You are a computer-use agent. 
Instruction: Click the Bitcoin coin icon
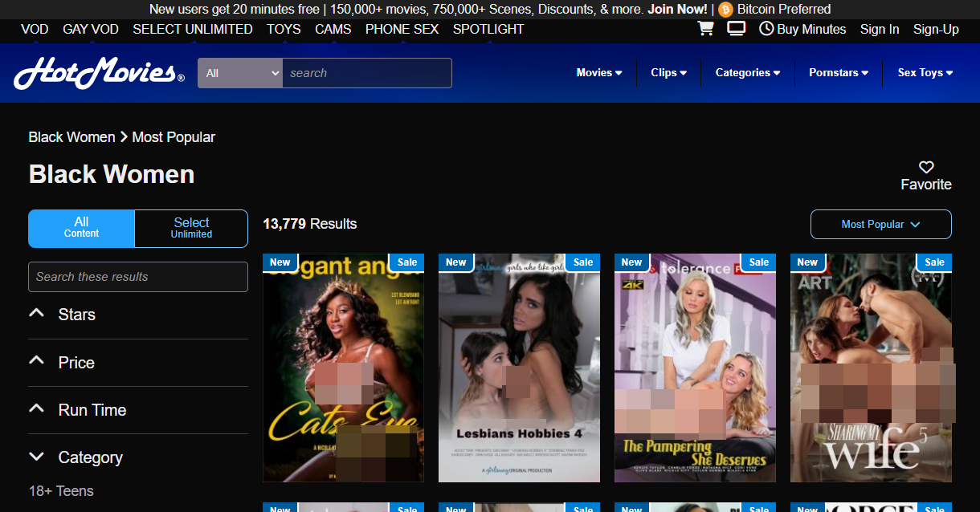coord(726,10)
